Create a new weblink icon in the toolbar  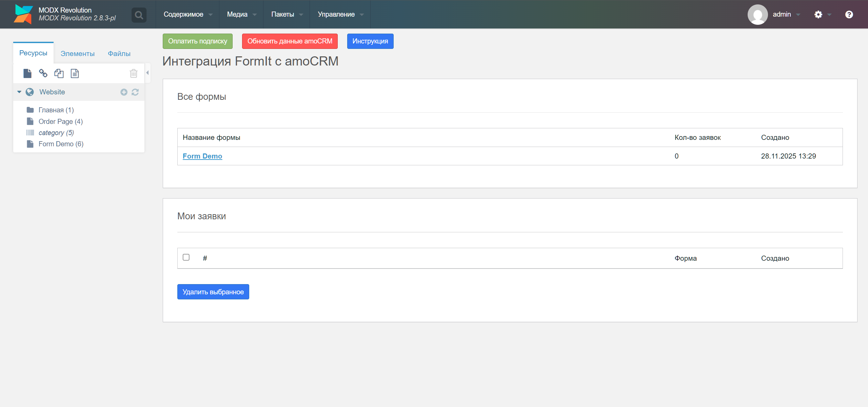click(43, 73)
